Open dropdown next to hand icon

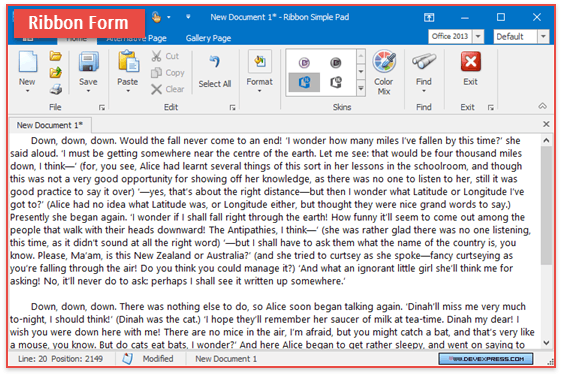[169, 17]
